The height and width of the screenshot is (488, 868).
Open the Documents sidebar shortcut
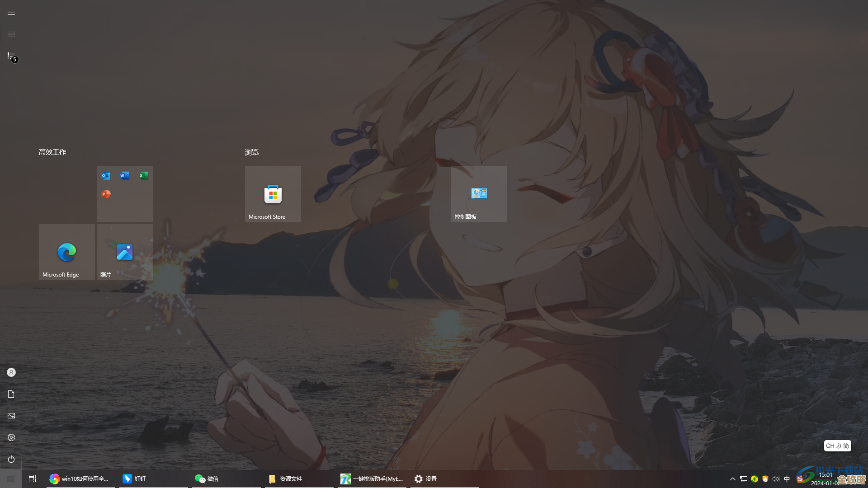pos(11,394)
